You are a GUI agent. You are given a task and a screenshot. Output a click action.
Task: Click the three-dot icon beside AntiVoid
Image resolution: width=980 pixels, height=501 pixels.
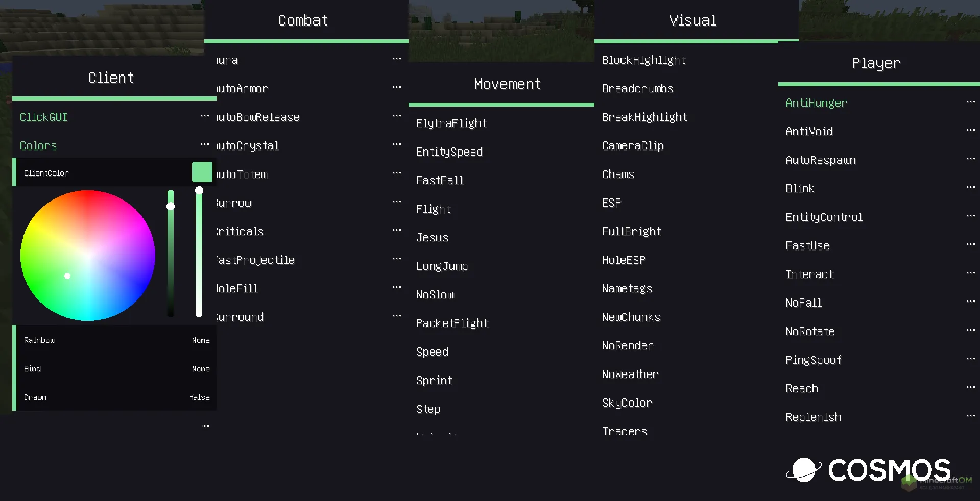970,131
